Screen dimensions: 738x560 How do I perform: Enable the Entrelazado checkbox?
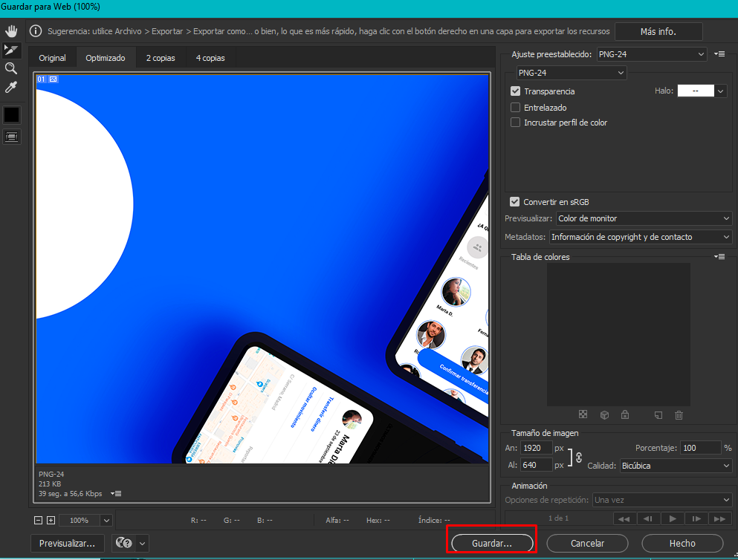tap(515, 108)
